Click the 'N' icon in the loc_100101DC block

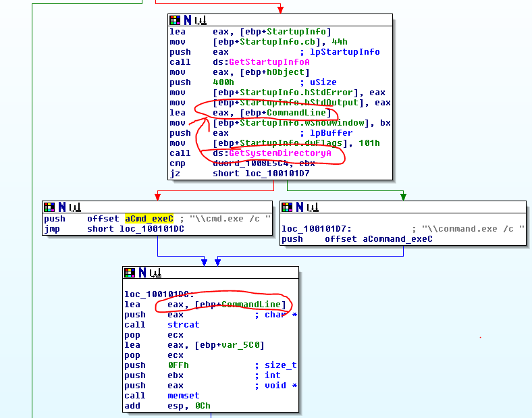[x=142, y=273]
